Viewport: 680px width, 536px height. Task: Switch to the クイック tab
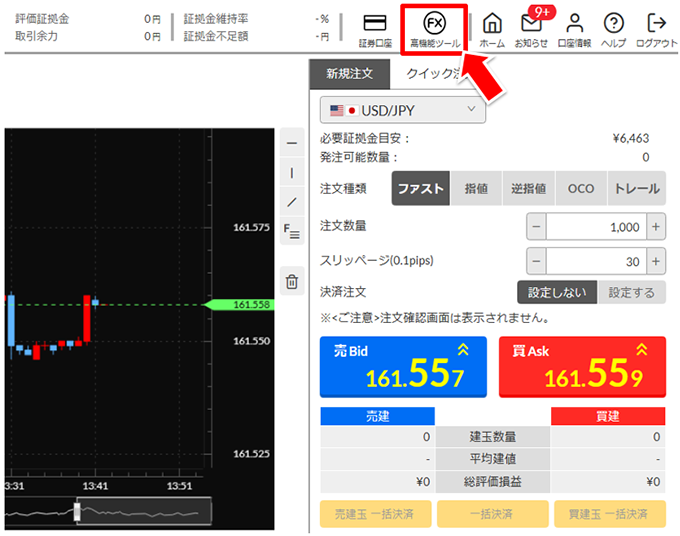pos(432,74)
